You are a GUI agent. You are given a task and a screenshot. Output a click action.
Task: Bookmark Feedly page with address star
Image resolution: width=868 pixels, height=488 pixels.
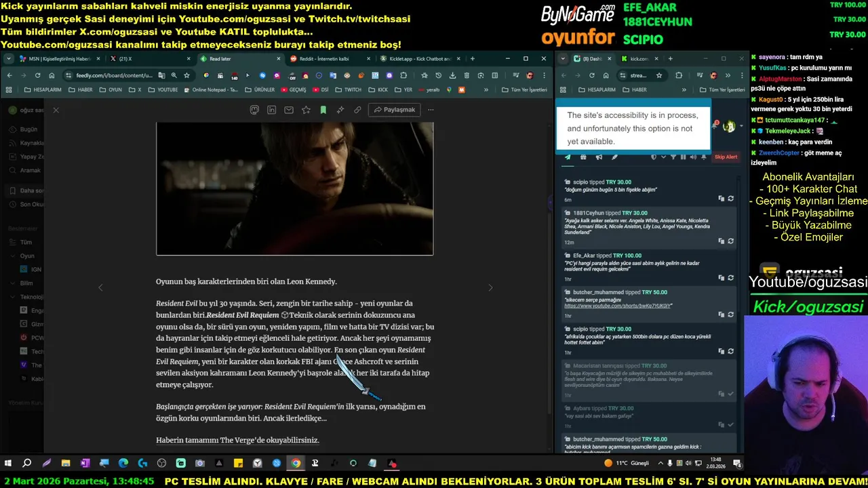click(x=186, y=75)
